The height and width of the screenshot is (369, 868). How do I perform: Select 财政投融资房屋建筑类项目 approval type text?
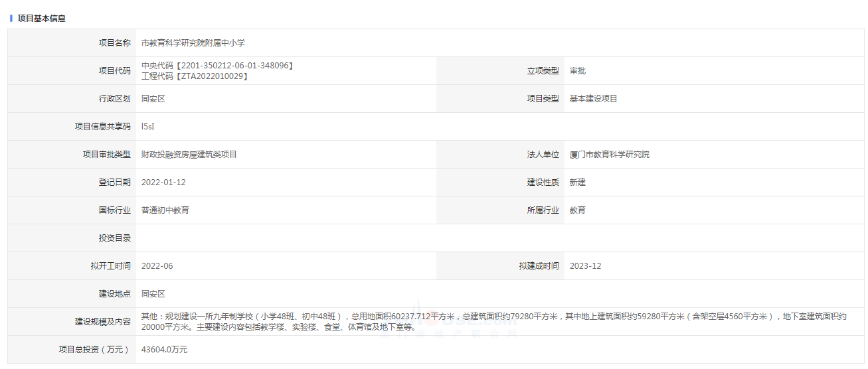pos(189,155)
